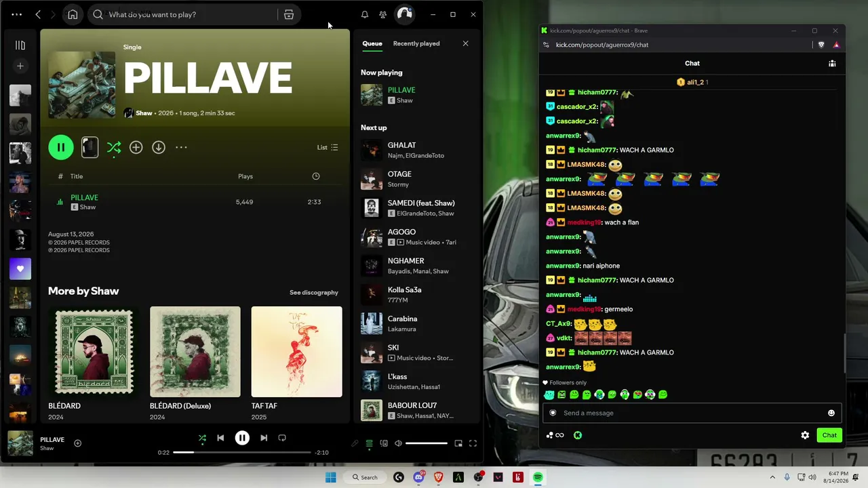Sort tracks by duration clock header
Viewport: 868px width, 488px height.
pyautogui.click(x=315, y=176)
